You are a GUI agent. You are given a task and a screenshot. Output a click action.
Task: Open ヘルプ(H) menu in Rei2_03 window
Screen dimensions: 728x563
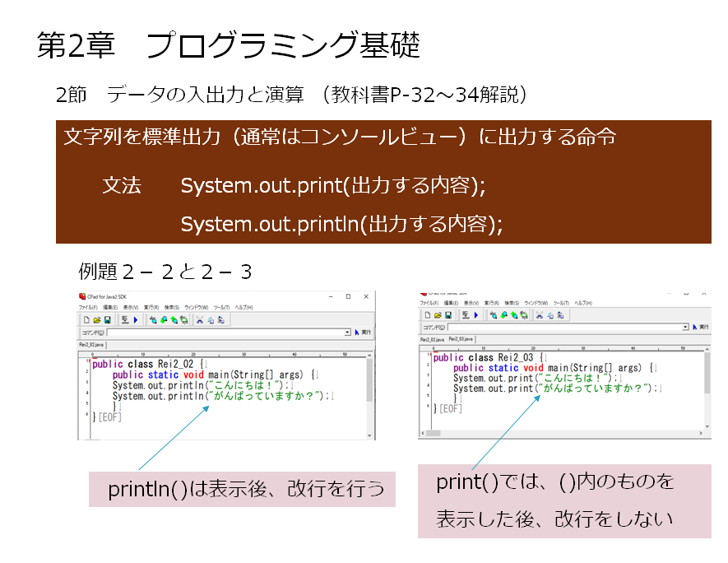583,303
